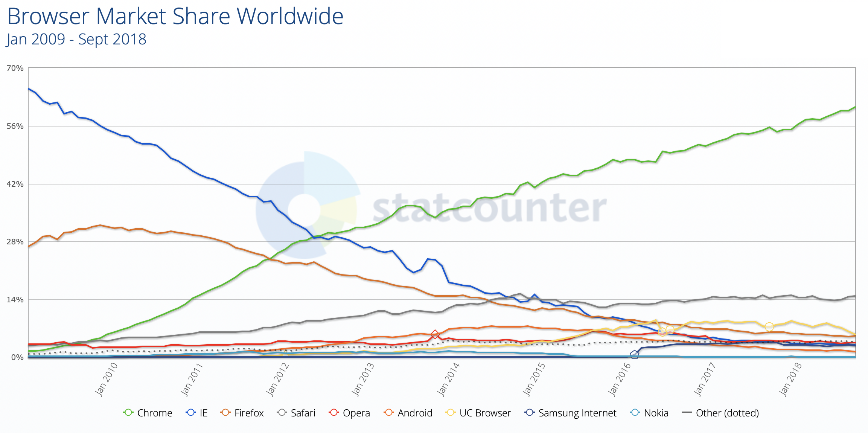This screenshot has width=868, height=433.
Task: Click the Jan 2014 x-axis label
Action: (448, 379)
